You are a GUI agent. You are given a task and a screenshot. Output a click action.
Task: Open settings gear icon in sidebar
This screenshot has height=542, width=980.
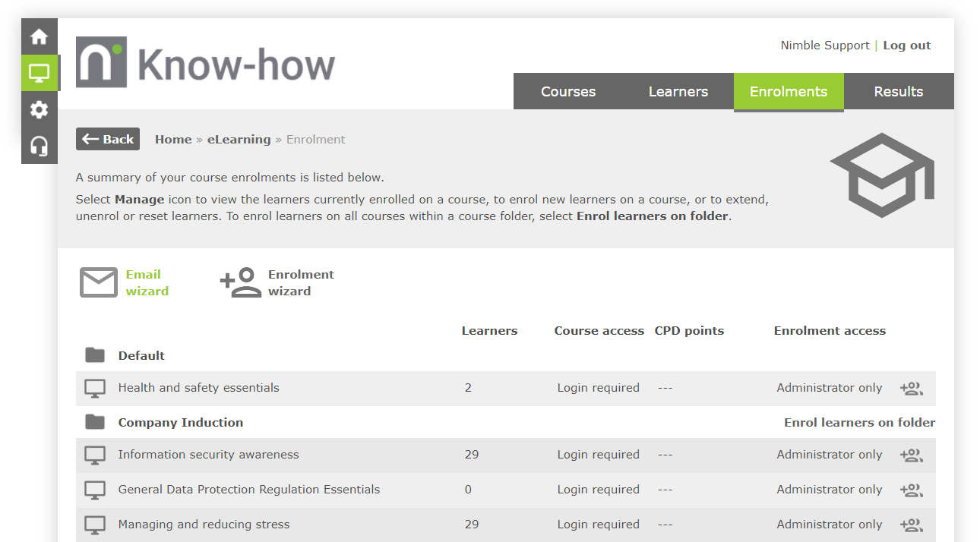39,109
